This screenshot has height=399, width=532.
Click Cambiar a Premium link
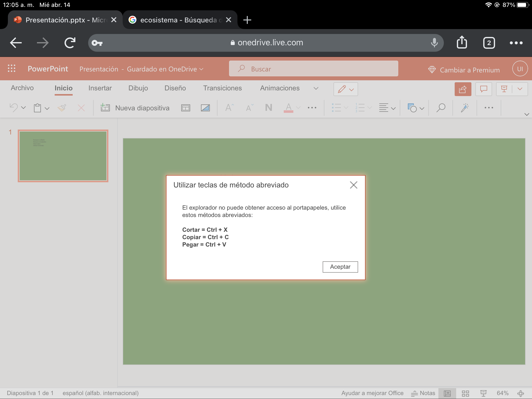[469, 70]
